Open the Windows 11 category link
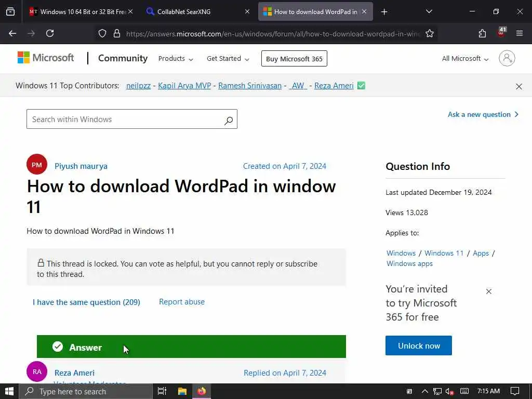This screenshot has width=532, height=399. [444, 253]
